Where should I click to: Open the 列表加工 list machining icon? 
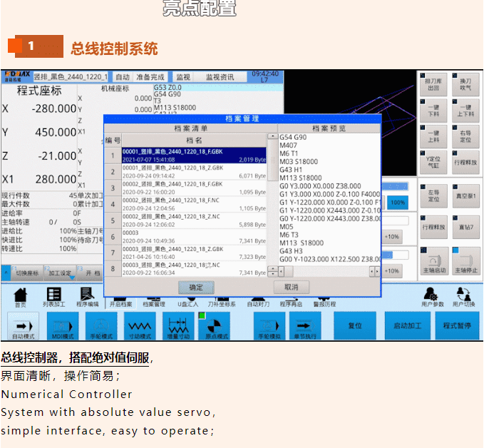click(x=54, y=297)
